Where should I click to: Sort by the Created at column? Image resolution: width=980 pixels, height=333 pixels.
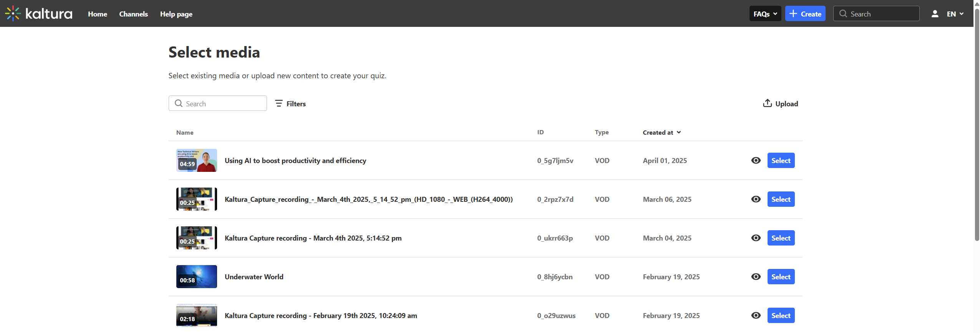[x=662, y=132]
